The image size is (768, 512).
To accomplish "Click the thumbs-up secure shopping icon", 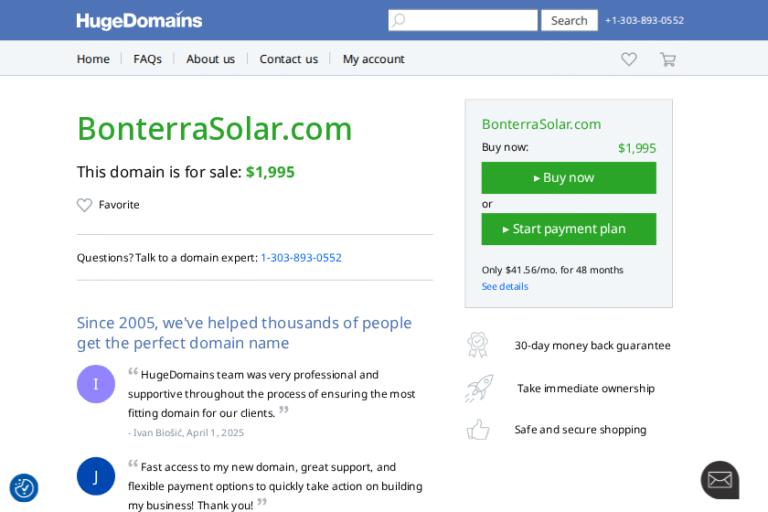I will 478,430.
